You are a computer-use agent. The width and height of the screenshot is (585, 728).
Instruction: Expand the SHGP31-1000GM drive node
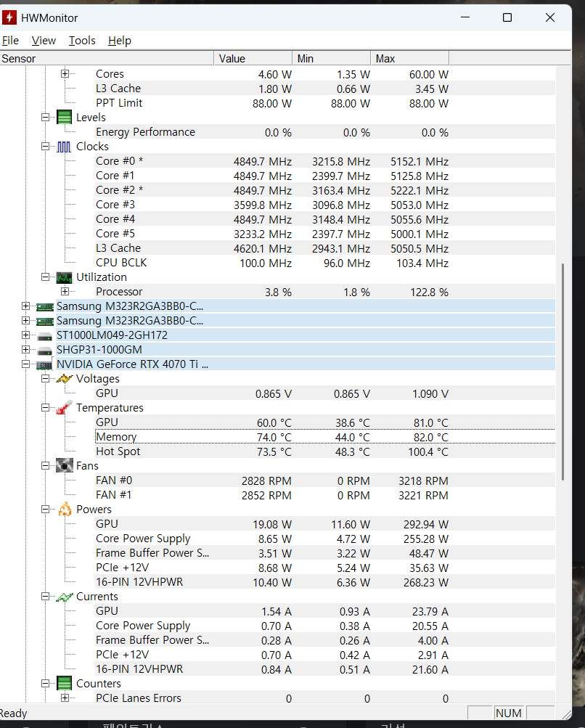click(x=26, y=350)
